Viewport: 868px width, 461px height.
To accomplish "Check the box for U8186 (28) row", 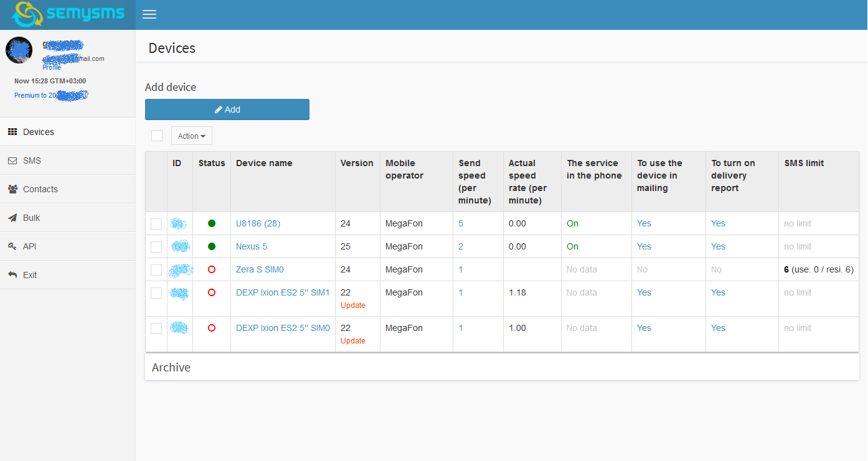I will [x=156, y=224].
